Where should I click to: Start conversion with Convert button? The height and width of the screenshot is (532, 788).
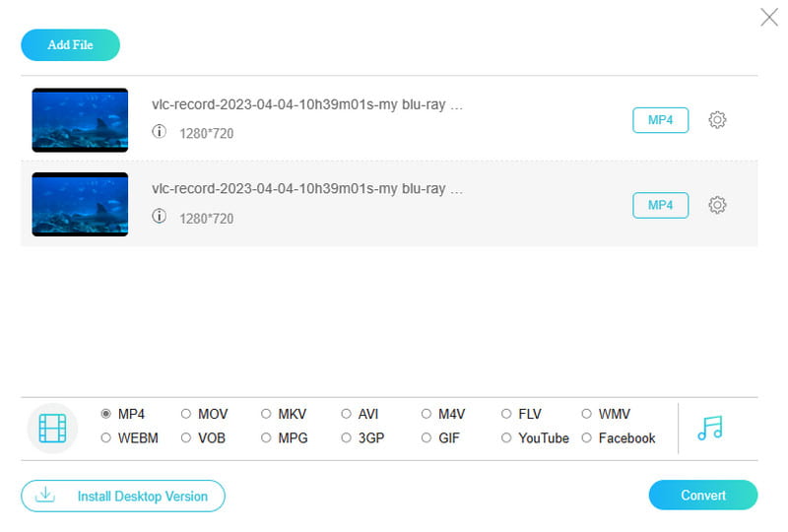(703, 496)
